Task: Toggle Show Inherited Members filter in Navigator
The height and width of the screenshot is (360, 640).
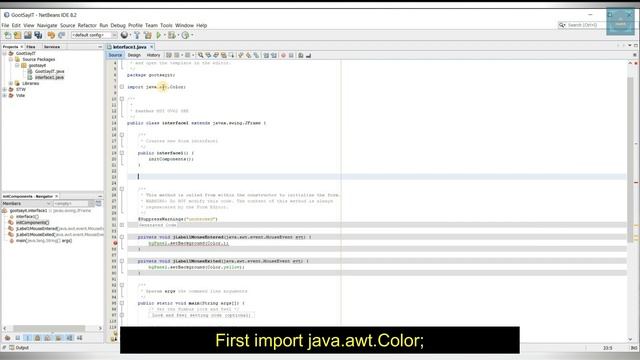Action: [x=7, y=338]
